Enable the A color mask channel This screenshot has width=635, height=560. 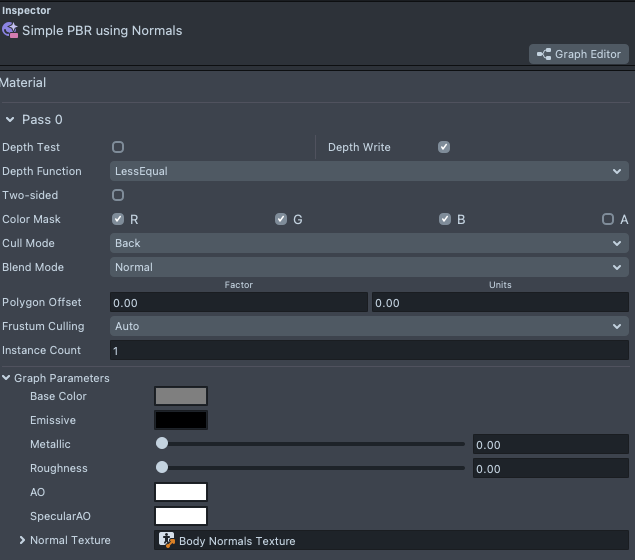pyautogui.click(x=608, y=219)
